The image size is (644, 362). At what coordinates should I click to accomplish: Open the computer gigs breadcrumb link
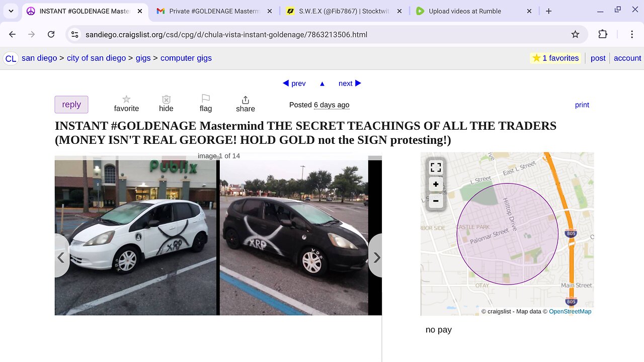click(186, 58)
